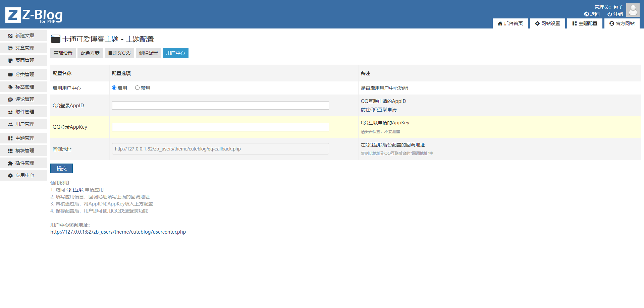Click 注销 logout in the header
This screenshot has width=644, height=308.
coord(615,14)
